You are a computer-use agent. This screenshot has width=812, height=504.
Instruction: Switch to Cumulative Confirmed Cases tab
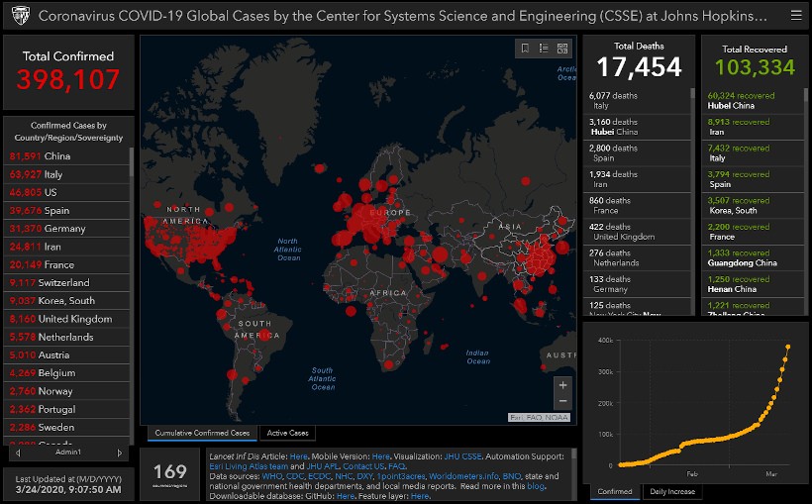click(202, 433)
